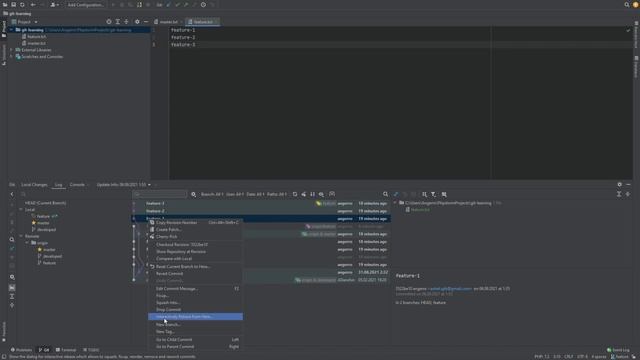Click Interactively Rebase from Here in context menu
The height and width of the screenshot is (360, 640).
click(x=195, y=317)
